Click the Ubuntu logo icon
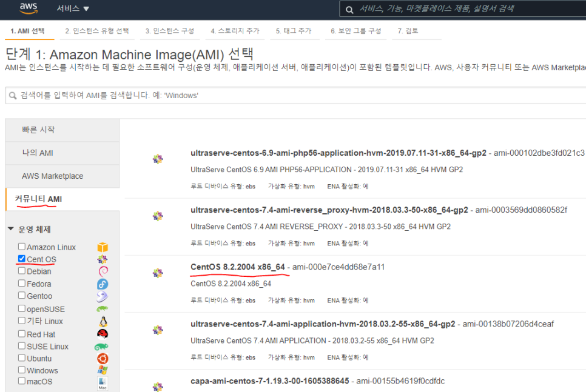This screenshot has width=586, height=392. tap(103, 359)
